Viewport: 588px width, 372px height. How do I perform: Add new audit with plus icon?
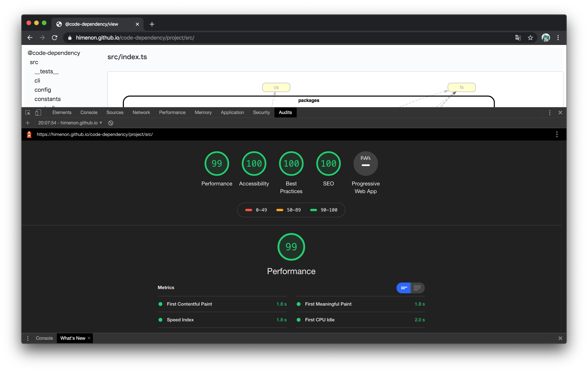[x=28, y=123]
